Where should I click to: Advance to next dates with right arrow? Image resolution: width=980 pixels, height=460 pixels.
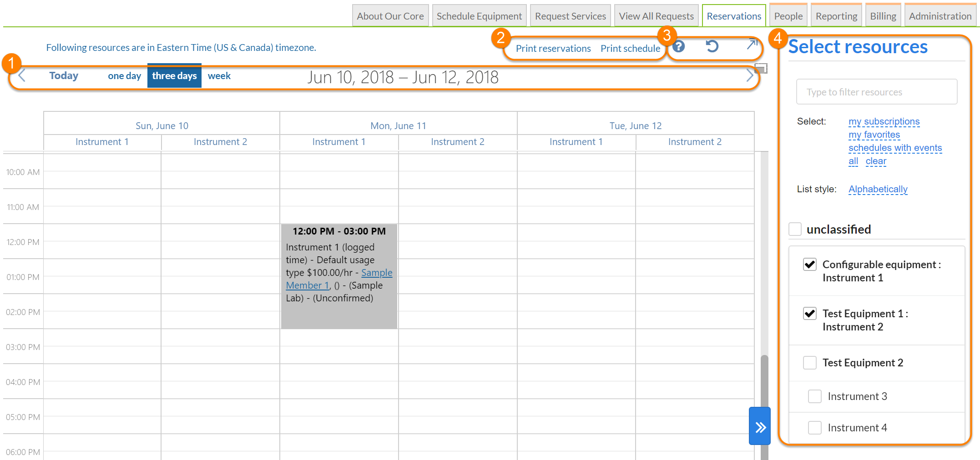pos(749,76)
